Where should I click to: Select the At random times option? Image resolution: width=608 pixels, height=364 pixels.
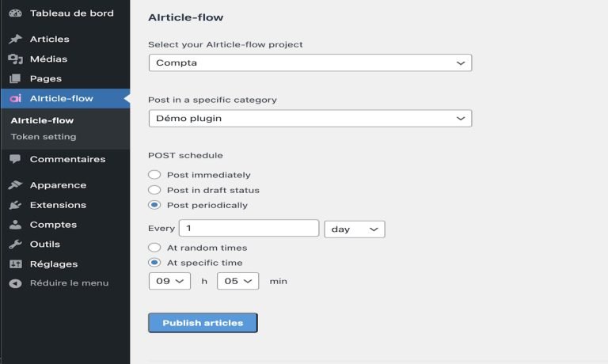(x=155, y=248)
